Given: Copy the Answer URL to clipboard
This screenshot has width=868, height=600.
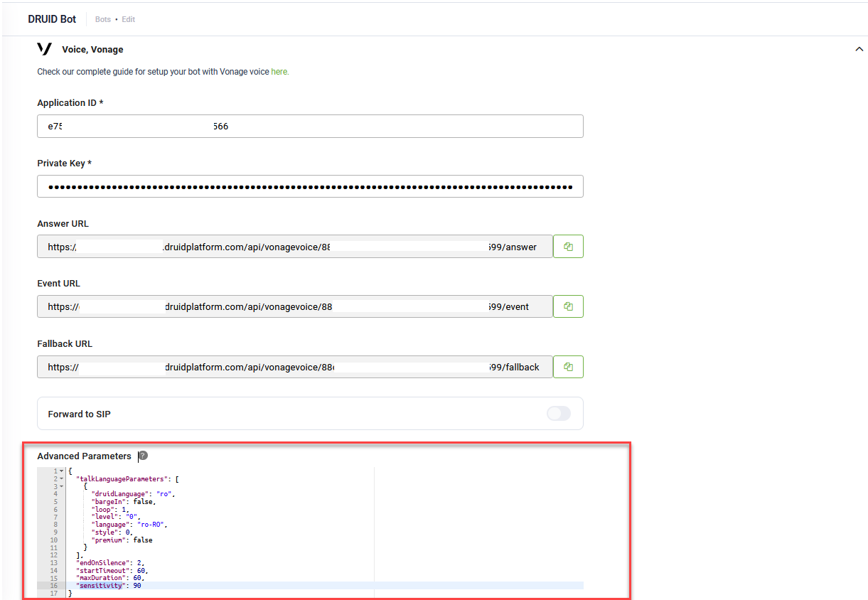Looking at the screenshot, I should [568, 247].
